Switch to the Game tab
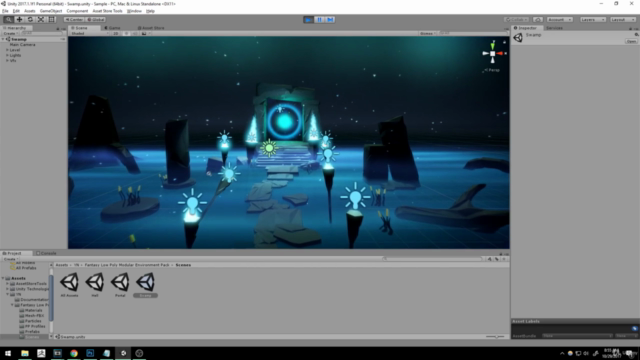This screenshot has width=640, height=360. point(112,28)
